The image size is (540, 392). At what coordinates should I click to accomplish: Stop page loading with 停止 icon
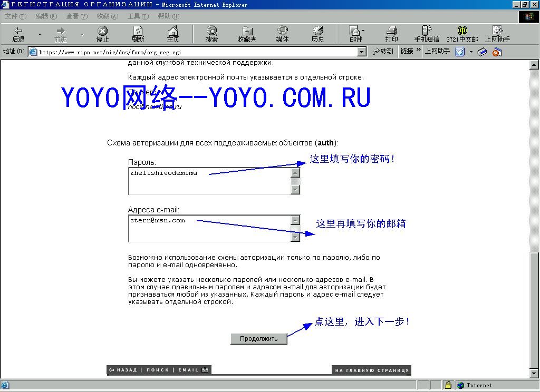pyautogui.click(x=102, y=34)
